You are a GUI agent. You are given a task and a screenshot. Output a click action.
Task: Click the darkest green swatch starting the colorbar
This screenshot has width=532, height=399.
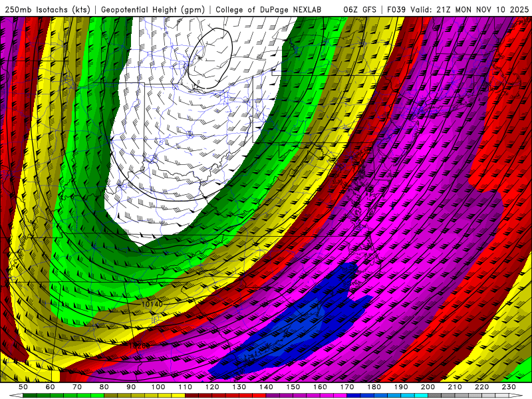30,396
